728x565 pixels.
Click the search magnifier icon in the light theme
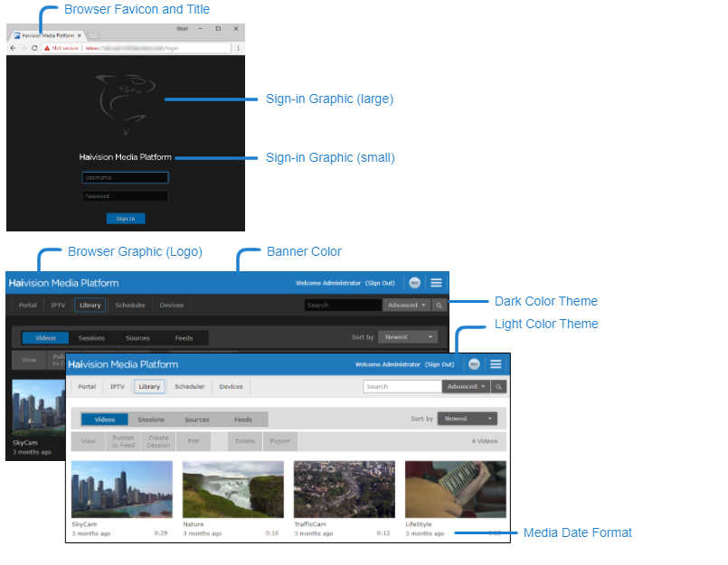[x=499, y=386]
